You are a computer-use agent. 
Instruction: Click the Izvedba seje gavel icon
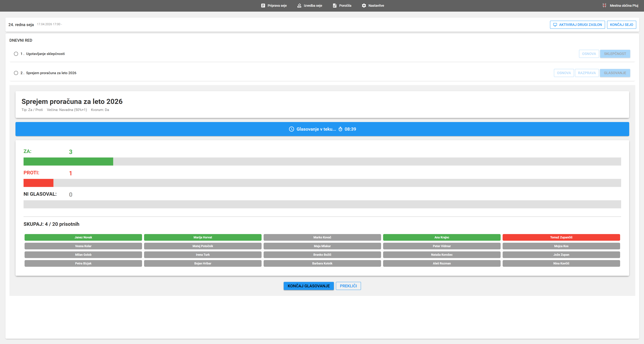[x=299, y=6]
